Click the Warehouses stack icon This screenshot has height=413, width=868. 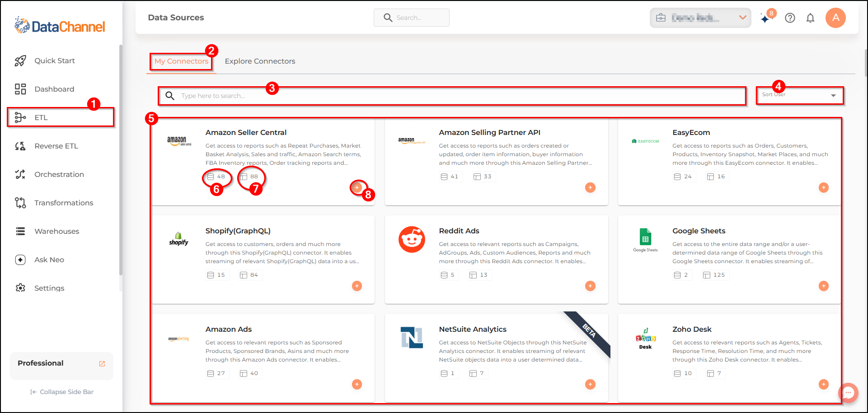tap(20, 231)
